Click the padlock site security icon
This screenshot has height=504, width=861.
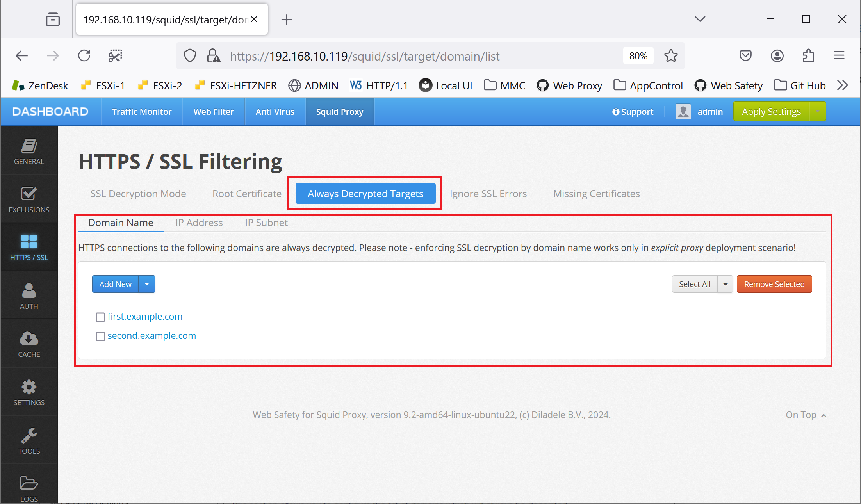[x=213, y=56]
